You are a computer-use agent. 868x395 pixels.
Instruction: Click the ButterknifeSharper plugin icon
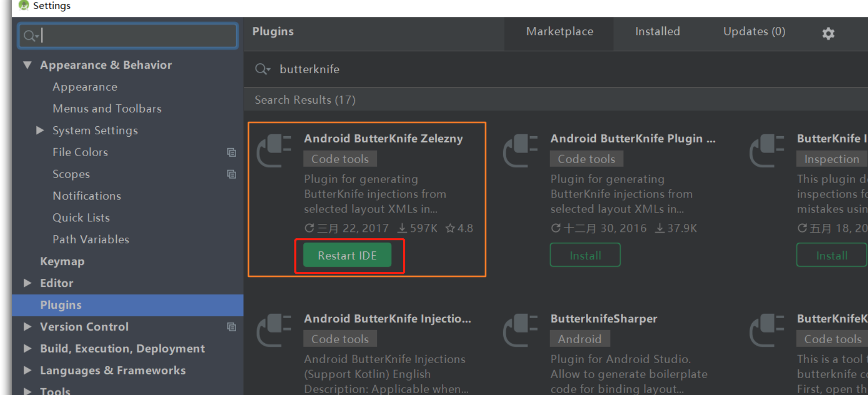pos(520,330)
